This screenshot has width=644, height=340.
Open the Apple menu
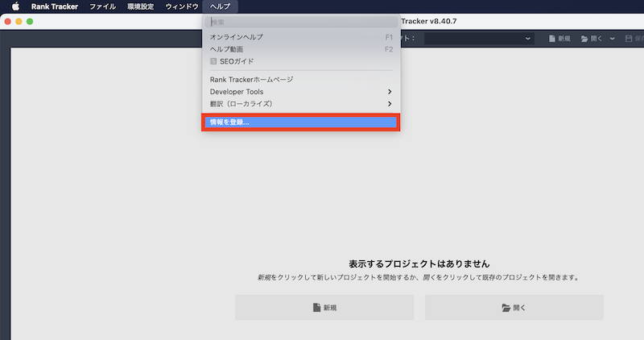coord(15,6)
